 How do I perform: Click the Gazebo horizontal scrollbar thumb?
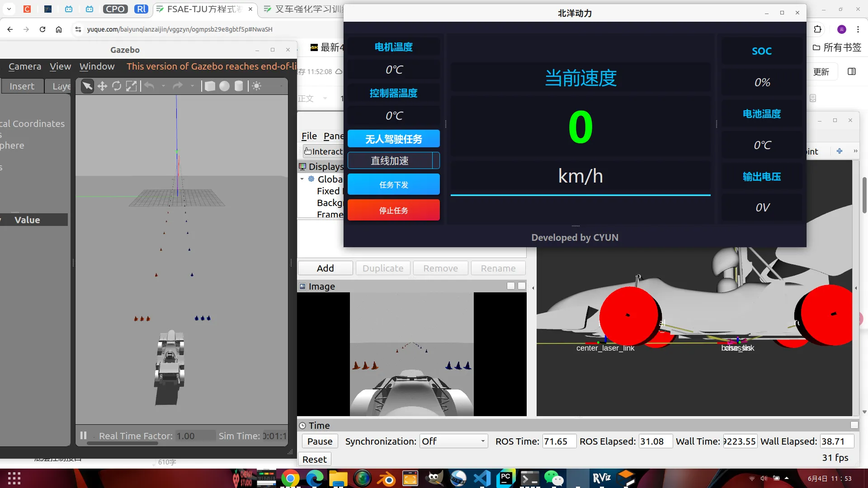(x=123, y=443)
